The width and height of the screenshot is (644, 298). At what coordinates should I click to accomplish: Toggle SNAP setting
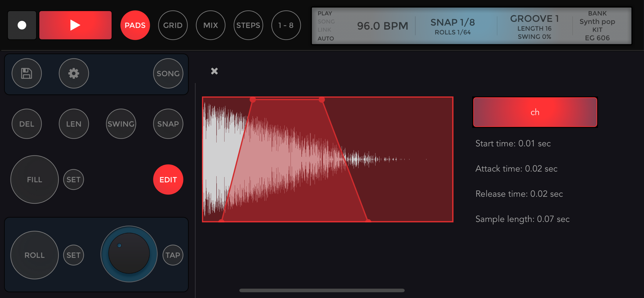point(168,124)
